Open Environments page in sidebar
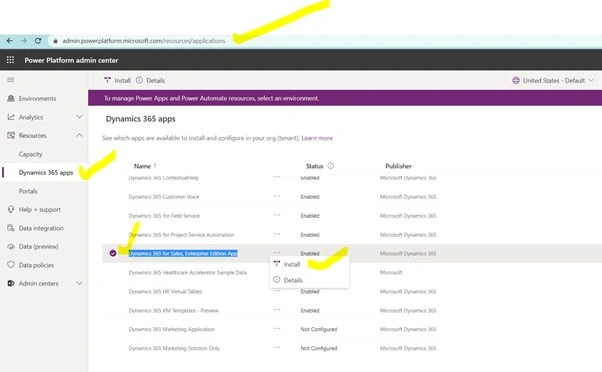Image resolution: width=602 pixels, height=372 pixels. (x=37, y=99)
